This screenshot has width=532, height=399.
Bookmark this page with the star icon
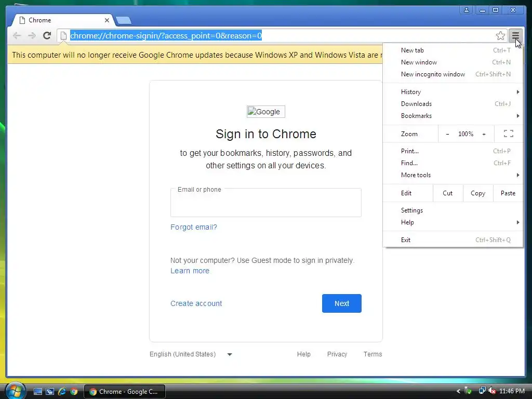coord(500,36)
